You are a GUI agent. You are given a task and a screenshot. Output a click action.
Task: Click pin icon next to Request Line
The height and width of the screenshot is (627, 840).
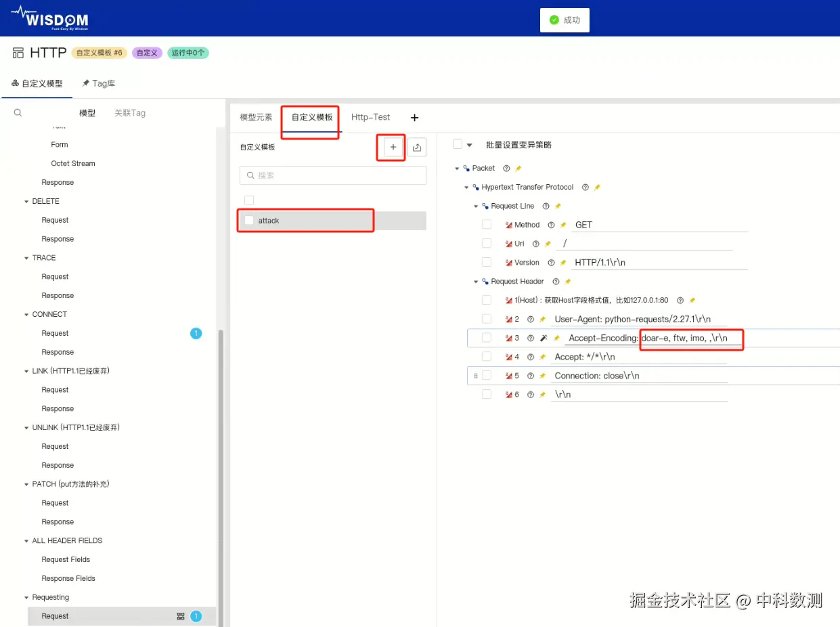[558, 206]
